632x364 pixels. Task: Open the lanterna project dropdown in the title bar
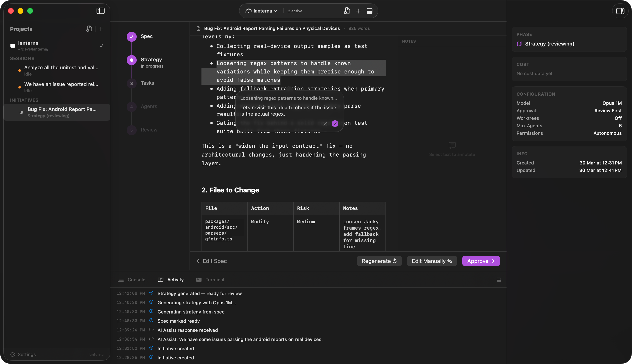click(261, 11)
